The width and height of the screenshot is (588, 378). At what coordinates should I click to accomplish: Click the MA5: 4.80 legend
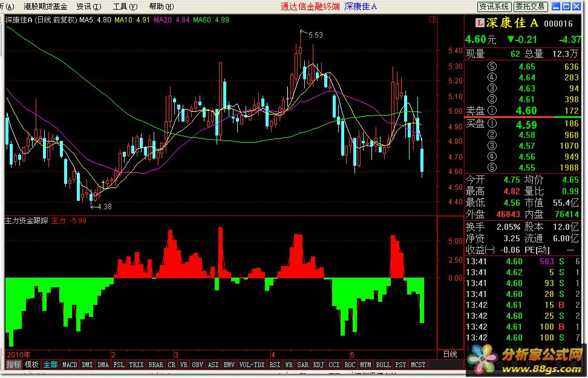tap(95, 20)
